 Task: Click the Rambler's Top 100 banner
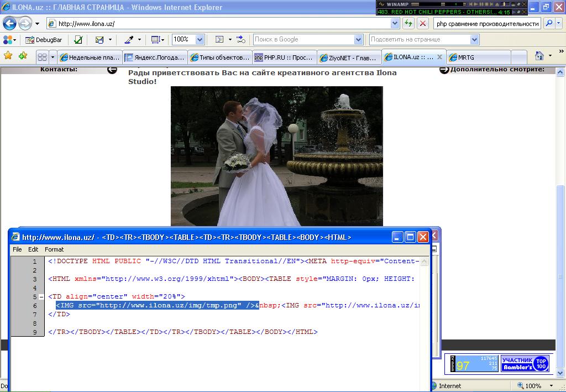coord(525,363)
